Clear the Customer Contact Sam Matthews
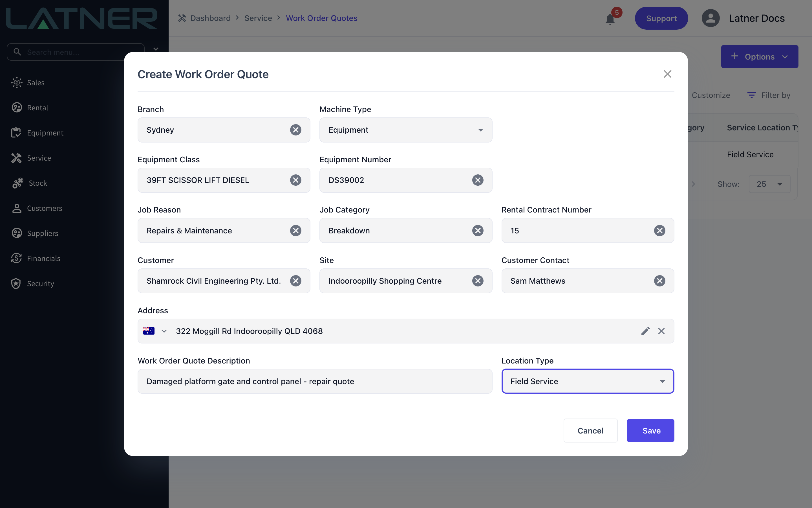The height and width of the screenshot is (508, 812). [660, 281]
